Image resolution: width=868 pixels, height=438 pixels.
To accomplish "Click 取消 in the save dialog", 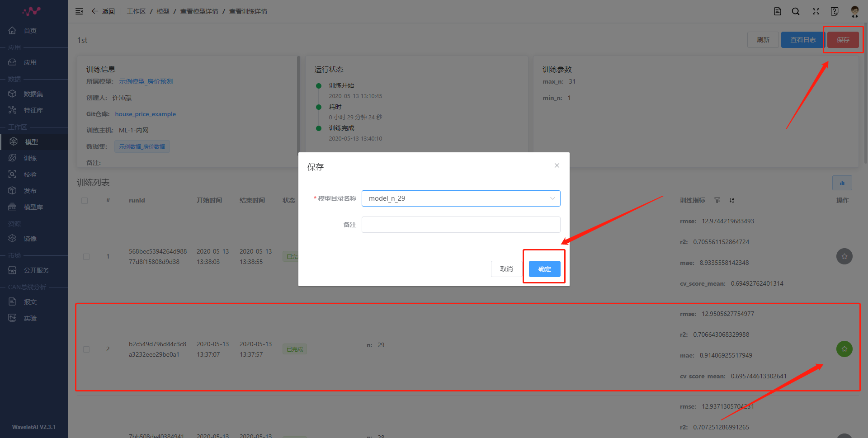I will 506,269.
